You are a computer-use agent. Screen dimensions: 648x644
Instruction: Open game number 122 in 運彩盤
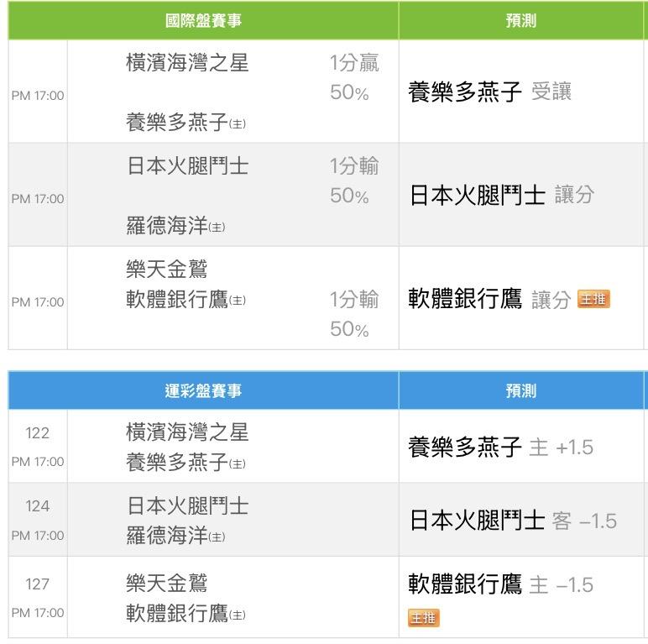click(x=38, y=433)
